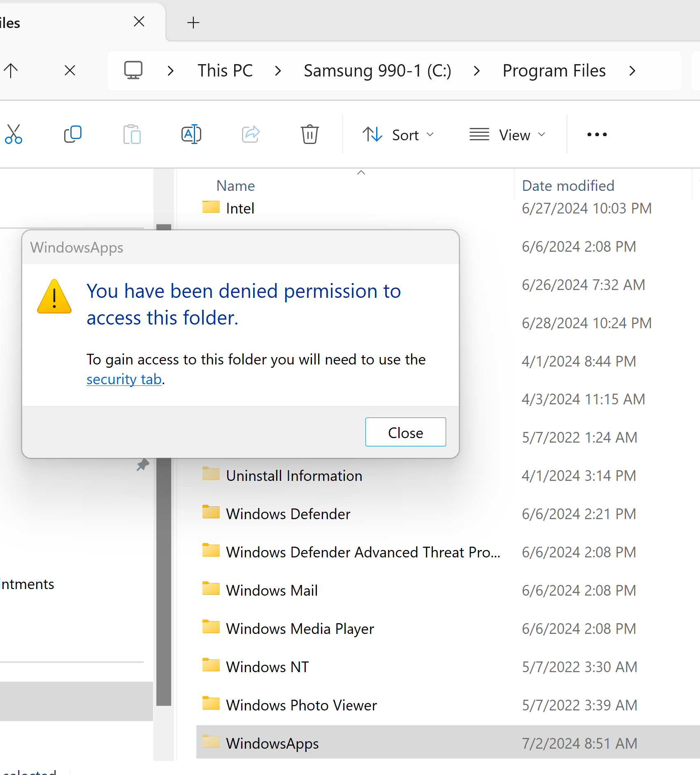Click the Share icon in toolbar
700x775 pixels.
251,135
